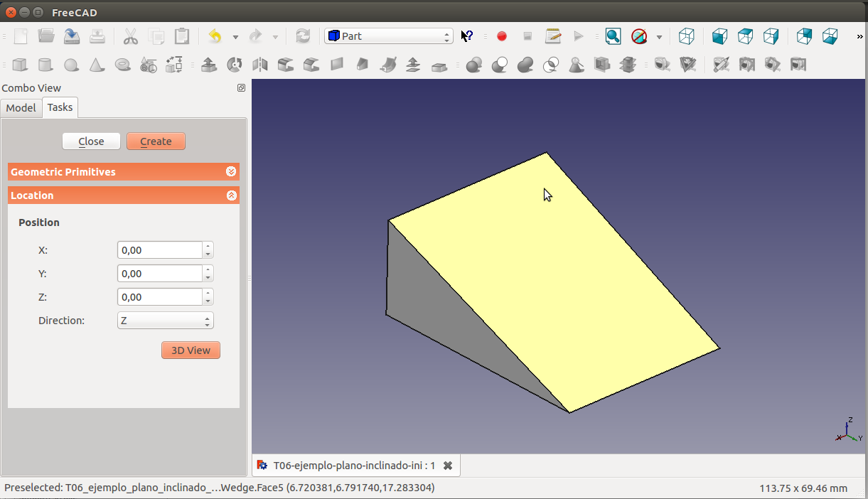Click the Undo arrow icon
Image resolution: width=868 pixels, height=499 pixels.
[215, 36]
